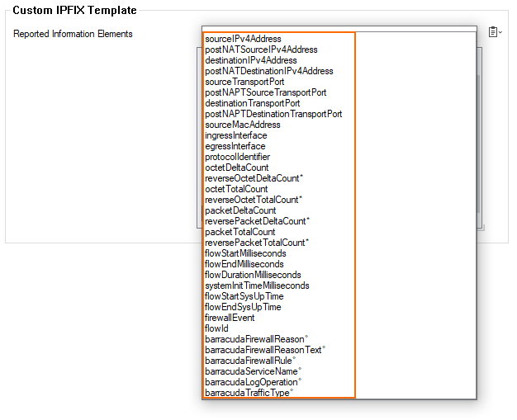Screen dimensions: 517x420
Task: Select barracudaServiceName° option
Action: (x=254, y=371)
